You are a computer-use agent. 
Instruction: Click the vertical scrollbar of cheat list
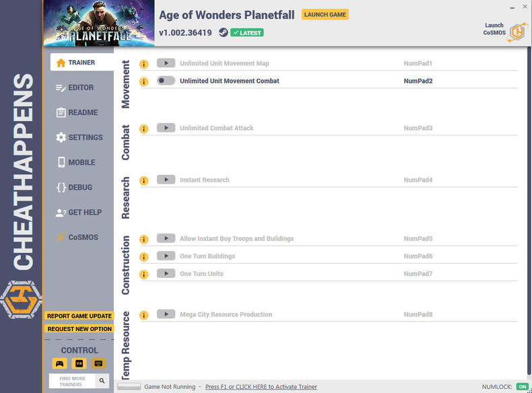[529, 210]
